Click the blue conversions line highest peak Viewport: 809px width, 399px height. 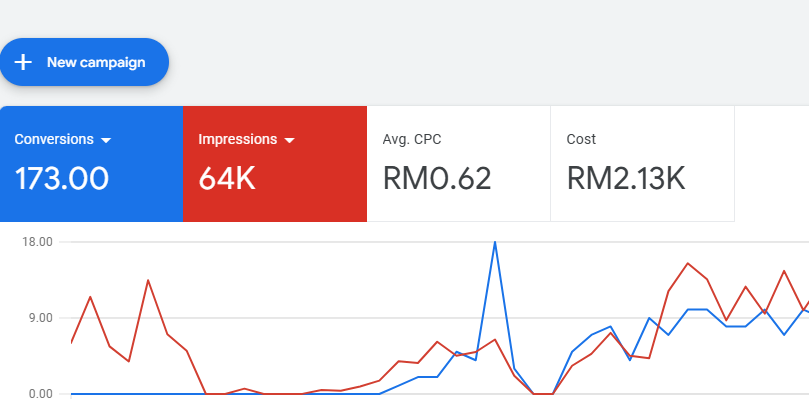[495, 242]
